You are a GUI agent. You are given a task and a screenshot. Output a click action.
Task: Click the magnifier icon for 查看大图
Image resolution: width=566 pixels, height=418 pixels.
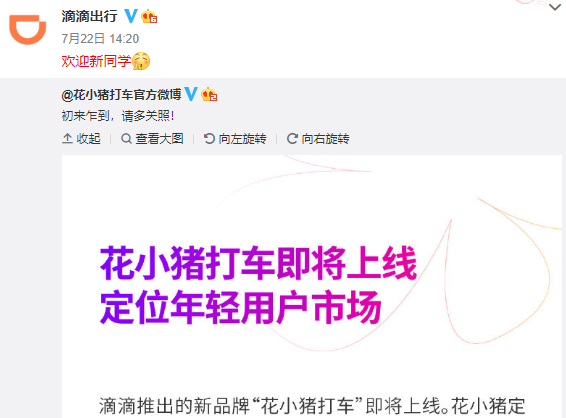(126, 139)
